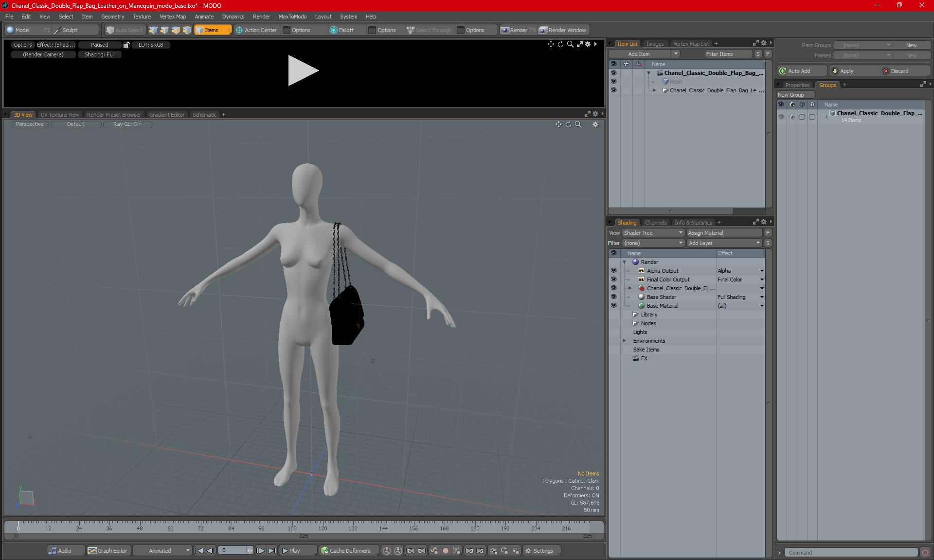The height and width of the screenshot is (560, 934).
Task: Click Play button in timeline bar
Action: (x=298, y=551)
